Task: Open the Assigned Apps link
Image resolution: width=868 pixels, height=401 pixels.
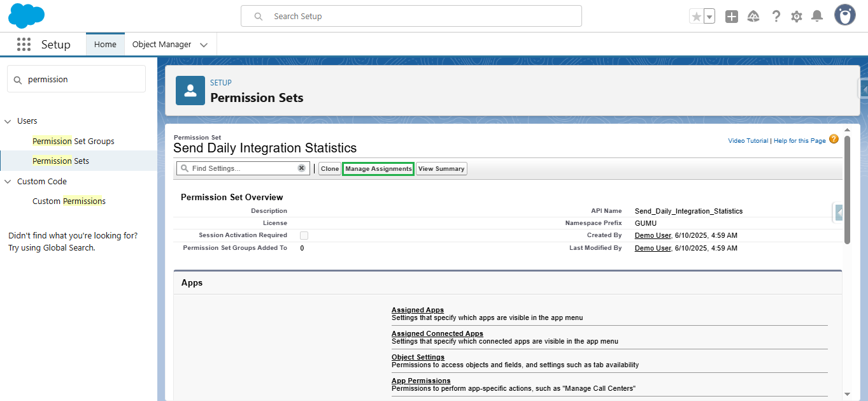Action: pos(418,310)
